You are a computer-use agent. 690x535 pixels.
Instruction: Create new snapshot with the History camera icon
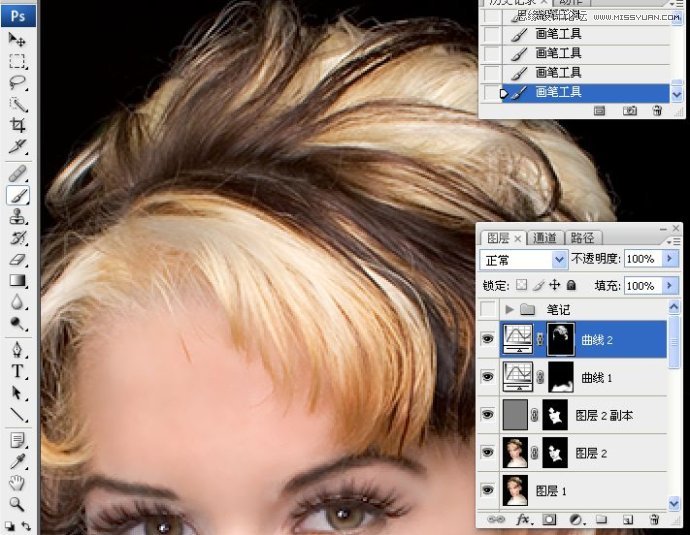coord(629,111)
